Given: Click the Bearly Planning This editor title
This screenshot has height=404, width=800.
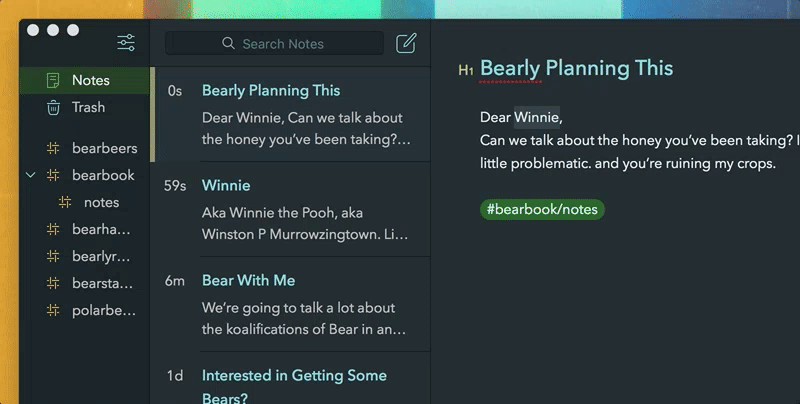Looking at the screenshot, I should click(576, 68).
